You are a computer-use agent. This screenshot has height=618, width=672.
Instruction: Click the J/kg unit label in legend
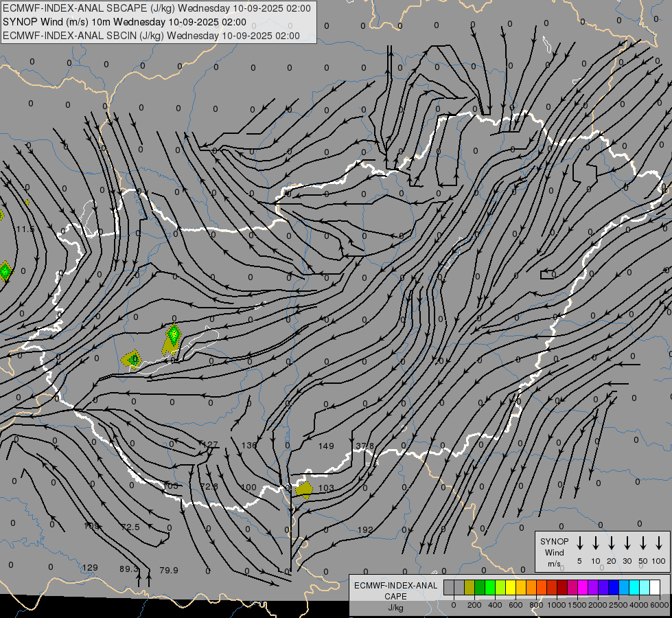tap(395, 608)
